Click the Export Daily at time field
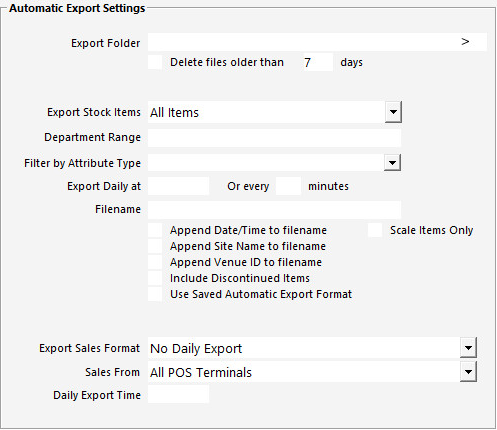The image size is (497, 430). coord(179,186)
